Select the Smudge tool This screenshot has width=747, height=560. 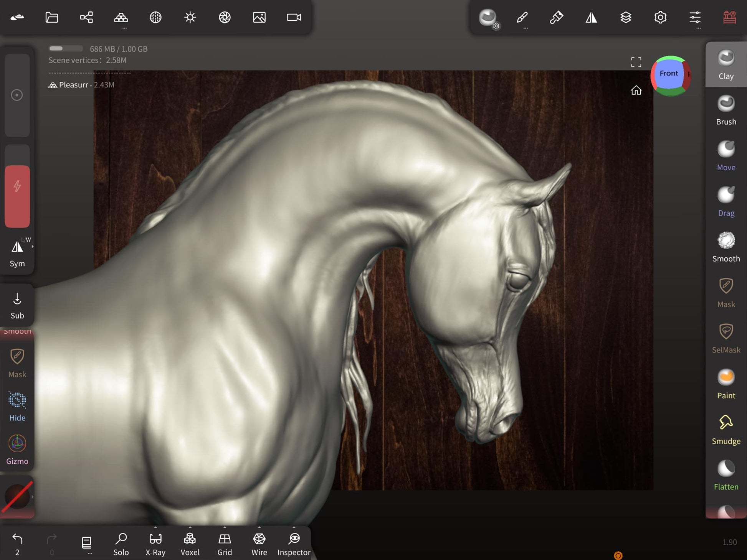click(726, 430)
